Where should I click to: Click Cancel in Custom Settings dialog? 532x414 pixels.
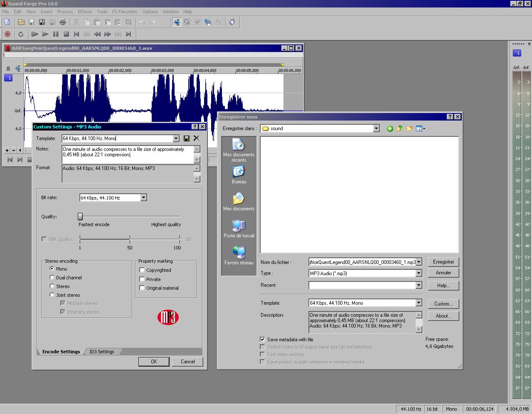tap(187, 362)
